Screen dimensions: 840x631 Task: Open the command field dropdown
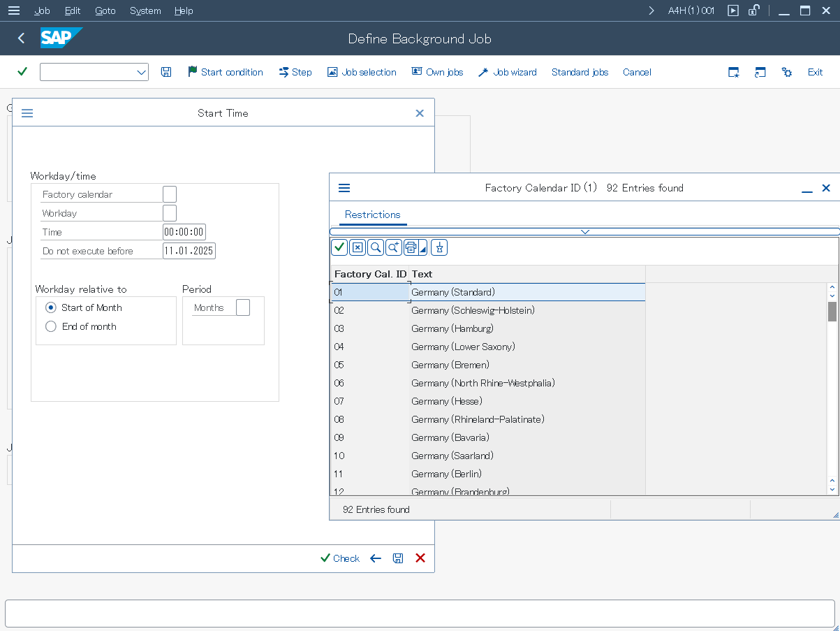coord(141,72)
